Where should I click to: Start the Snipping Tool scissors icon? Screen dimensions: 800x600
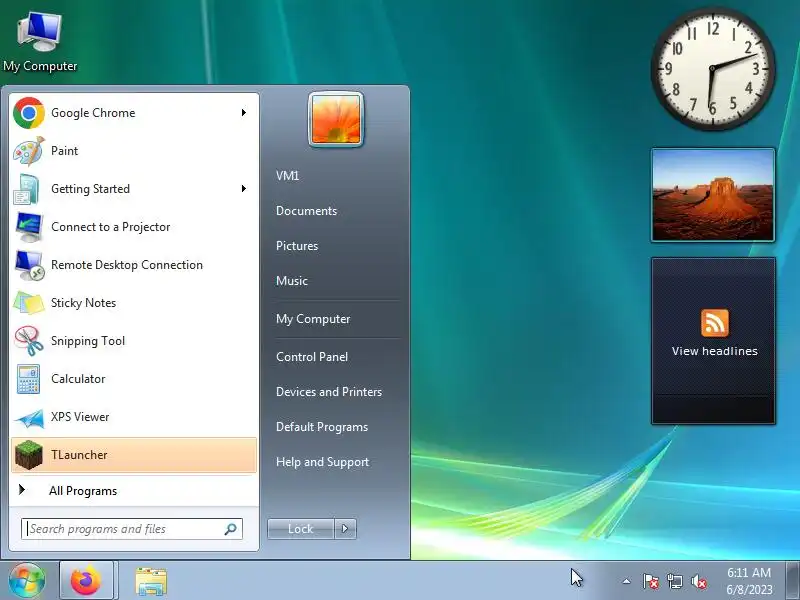coord(29,341)
